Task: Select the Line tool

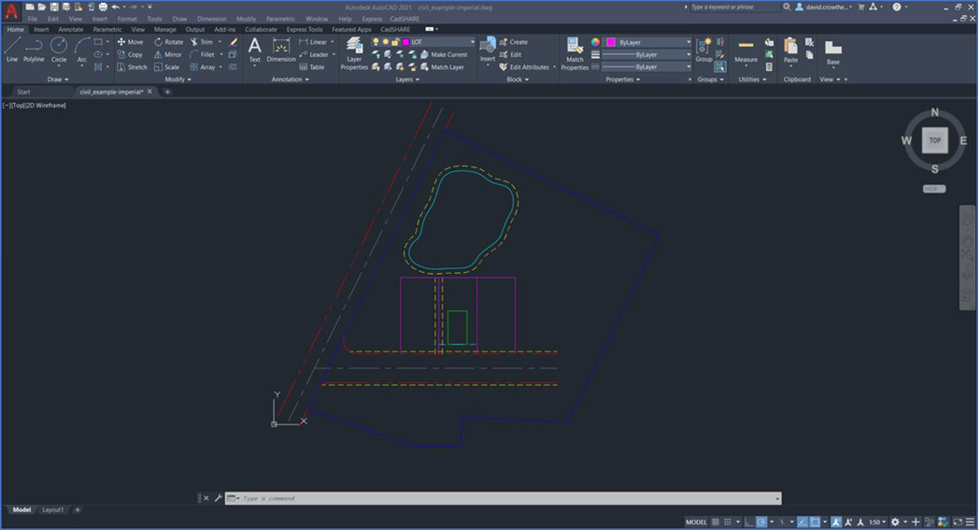Action: pos(12,50)
